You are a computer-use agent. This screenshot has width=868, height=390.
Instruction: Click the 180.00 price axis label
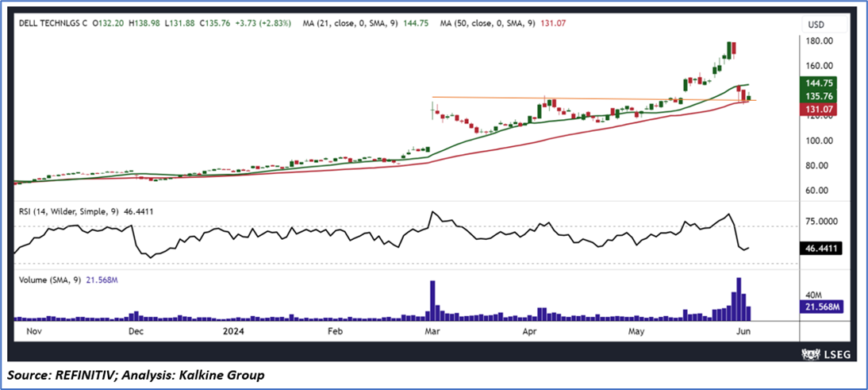[820, 41]
